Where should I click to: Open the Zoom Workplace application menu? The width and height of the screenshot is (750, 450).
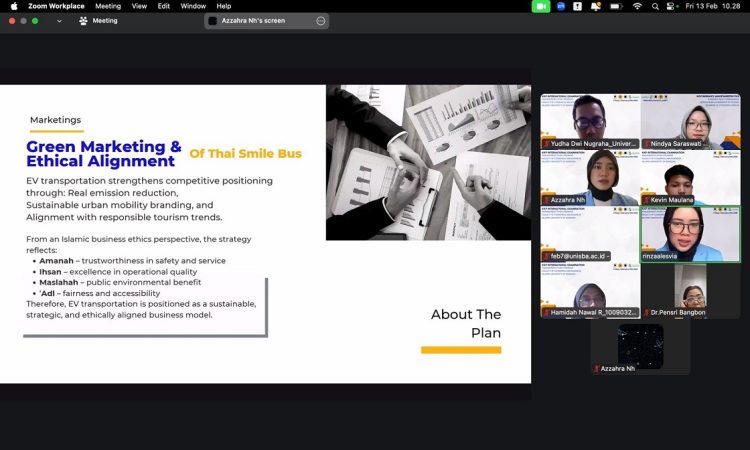pyautogui.click(x=56, y=6)
